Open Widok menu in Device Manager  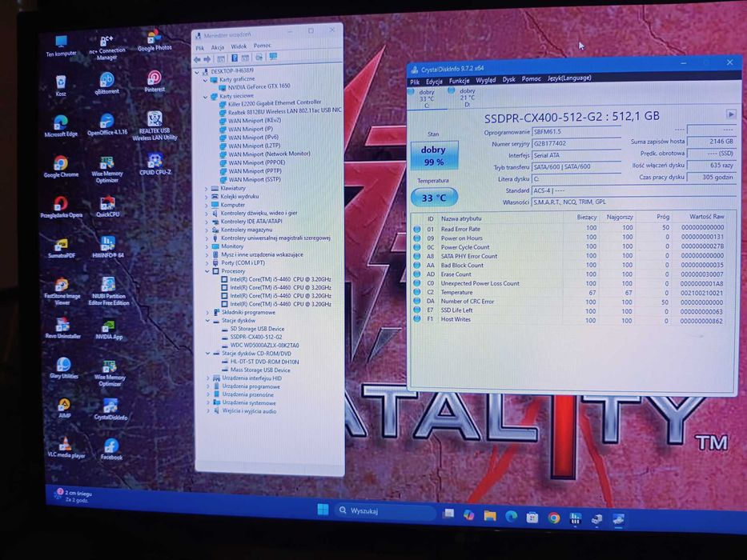click(239, 46)
